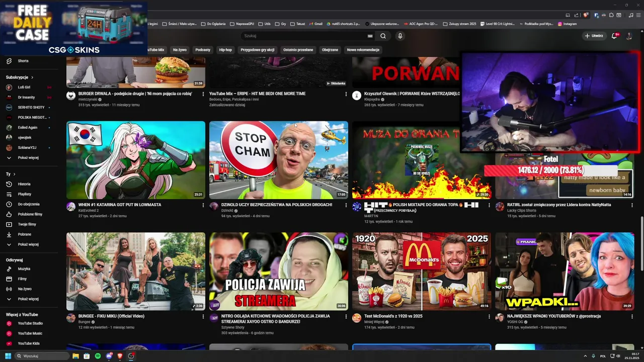Select the Nowe rekomendacje chip

(x=363, y=50)
